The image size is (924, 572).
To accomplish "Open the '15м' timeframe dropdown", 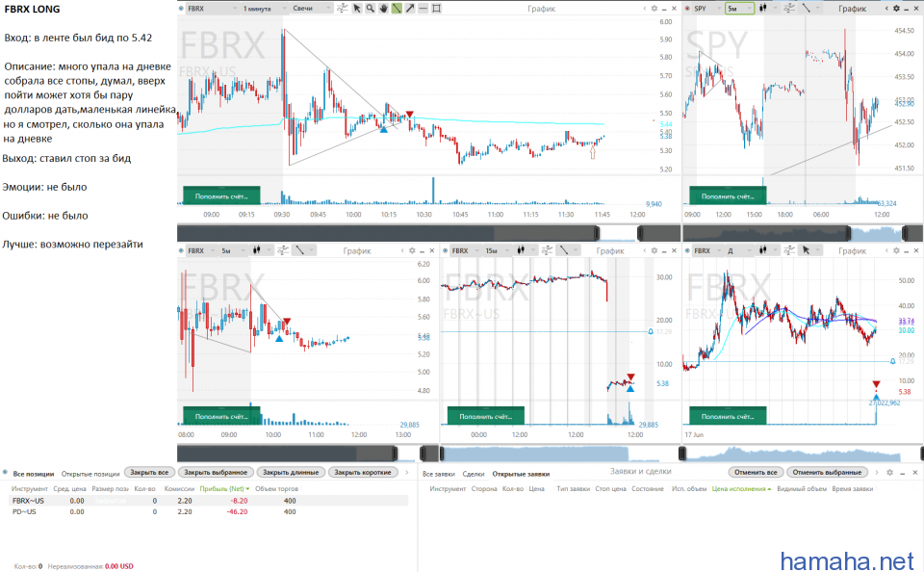I will click(x=498, y=250).
